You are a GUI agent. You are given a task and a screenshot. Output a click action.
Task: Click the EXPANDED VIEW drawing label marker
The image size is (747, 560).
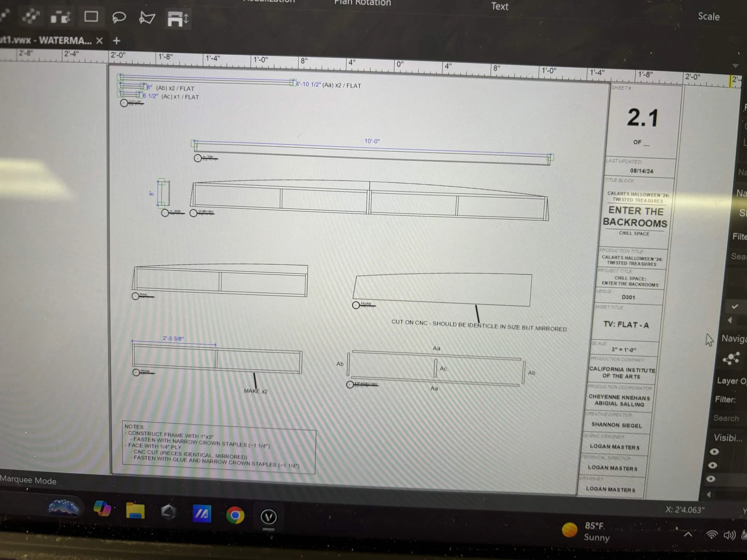pos(362,384)
